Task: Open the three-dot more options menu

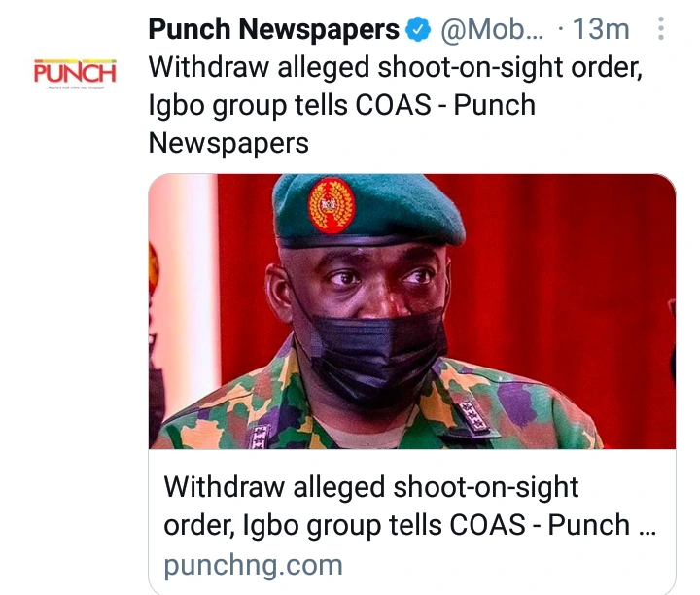Action: (661, 29)
